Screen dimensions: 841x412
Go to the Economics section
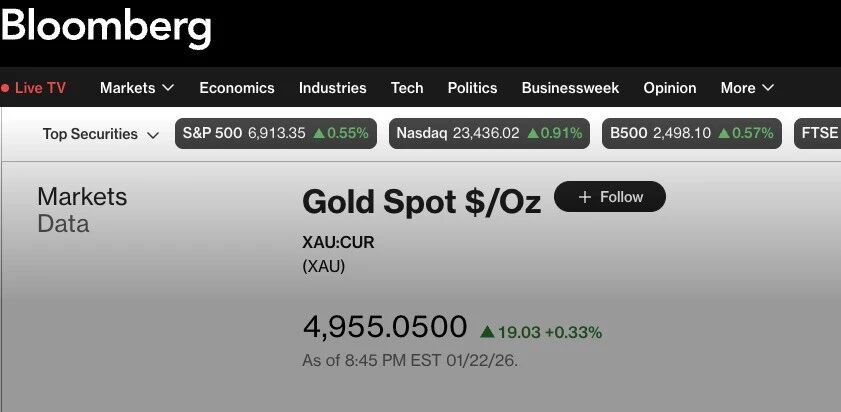pyautogui.click(x=237, y=88)
